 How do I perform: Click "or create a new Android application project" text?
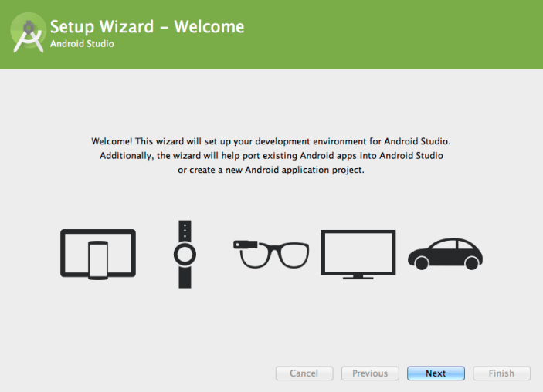[x=271, y=170]
